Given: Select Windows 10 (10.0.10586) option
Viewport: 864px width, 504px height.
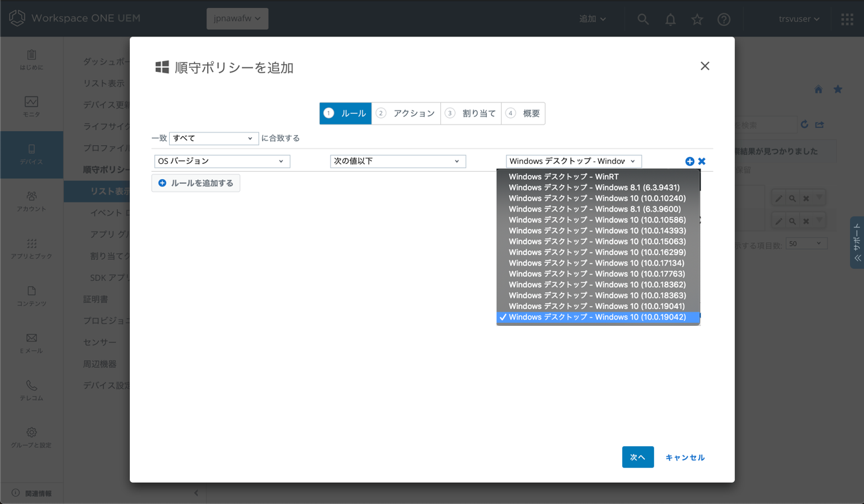Looking at the screenshot, I should pyautogui.click(x=598, y=220).
